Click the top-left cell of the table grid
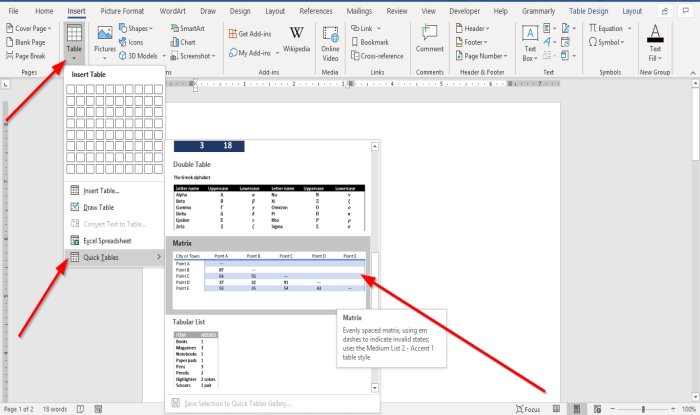This screenshot has height=415, width=700. (x=71, y=89)
